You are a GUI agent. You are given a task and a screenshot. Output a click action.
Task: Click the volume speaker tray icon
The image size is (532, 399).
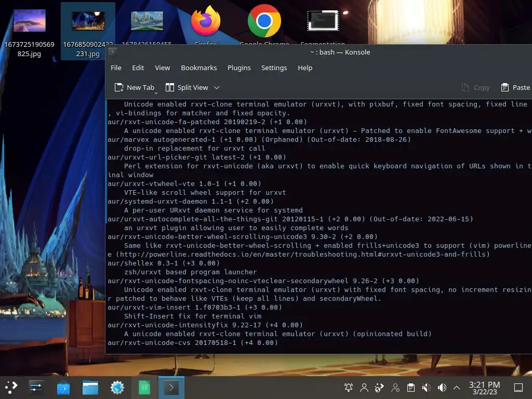pos(442,388)
